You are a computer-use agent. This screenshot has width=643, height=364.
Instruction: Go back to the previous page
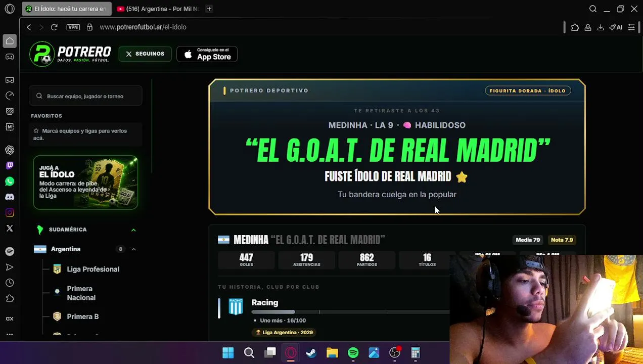(29, 27)
